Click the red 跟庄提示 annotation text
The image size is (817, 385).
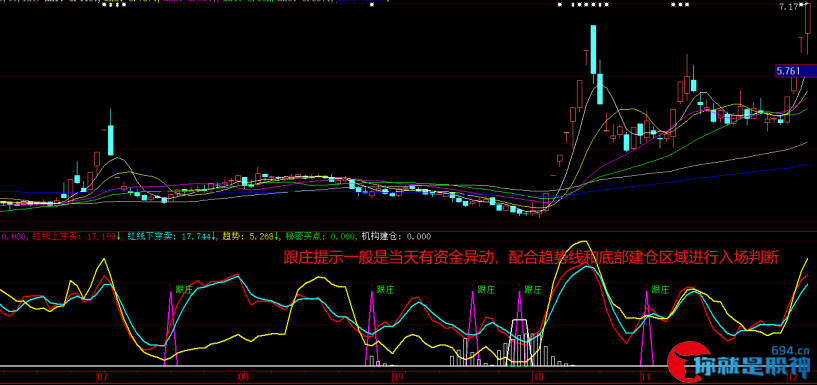tap(531, 257)
